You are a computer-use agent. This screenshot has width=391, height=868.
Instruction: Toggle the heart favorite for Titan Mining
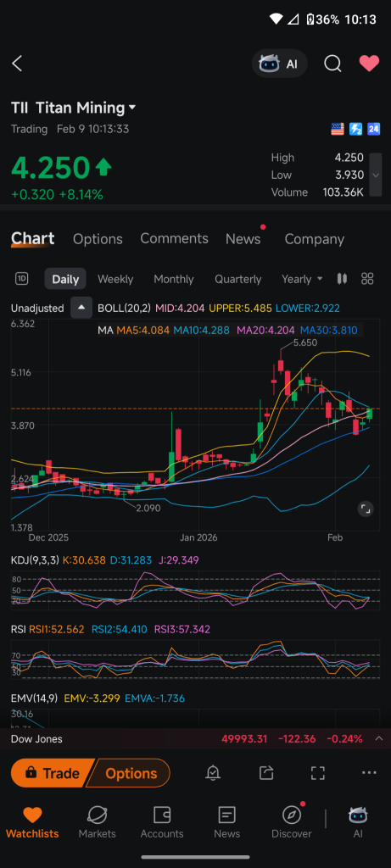(x=369, y=64)
